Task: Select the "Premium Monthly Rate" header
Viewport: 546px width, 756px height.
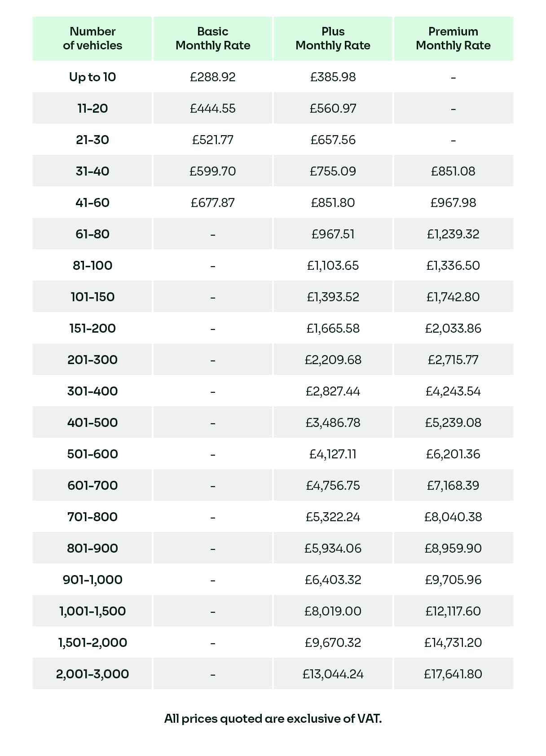Action: [453, 39]
